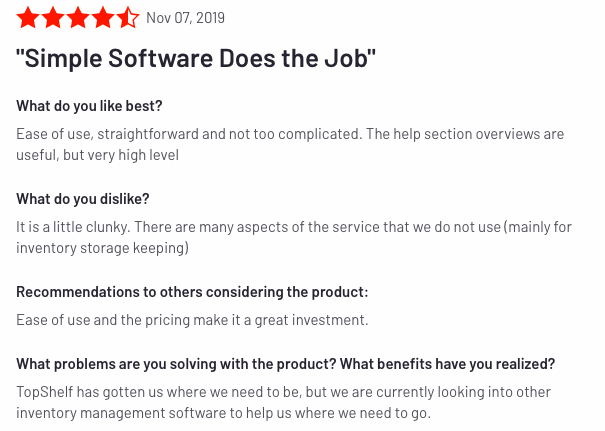
Task: Click the review title Simple Software Does the Job
Action: [196, 58]
